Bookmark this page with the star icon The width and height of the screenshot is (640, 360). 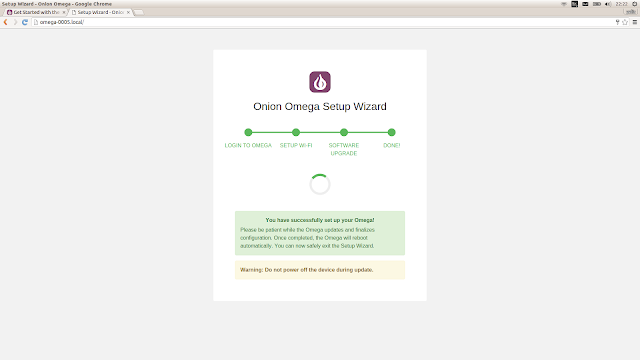click(x=625, y=22)
